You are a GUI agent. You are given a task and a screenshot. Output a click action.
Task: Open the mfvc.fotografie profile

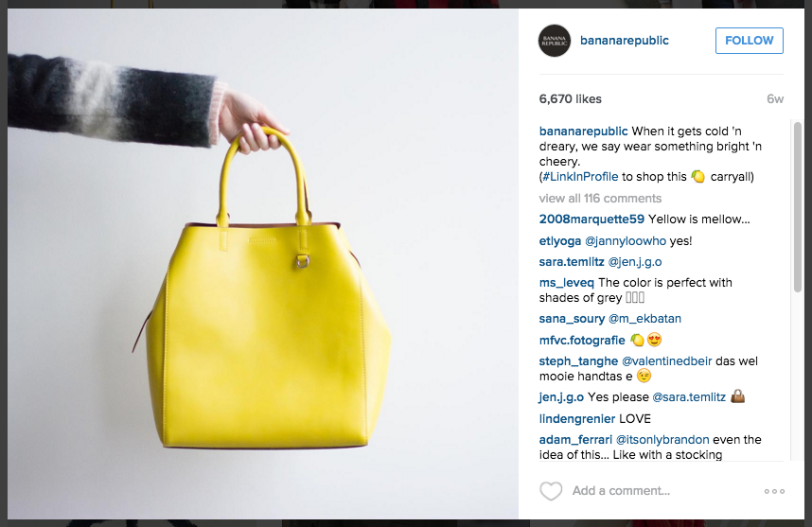click(582, 340)
